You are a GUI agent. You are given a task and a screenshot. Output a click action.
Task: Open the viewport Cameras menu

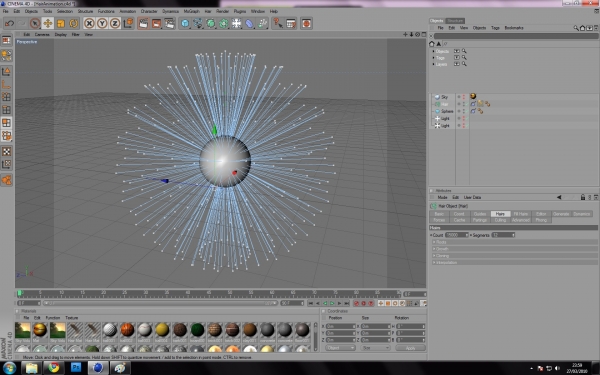coord(42,34)
